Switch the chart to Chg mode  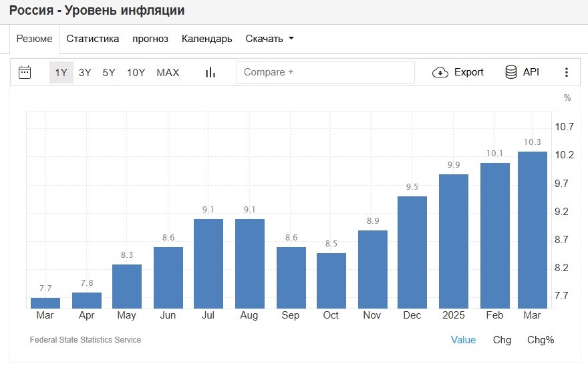[x=502, y=340]
